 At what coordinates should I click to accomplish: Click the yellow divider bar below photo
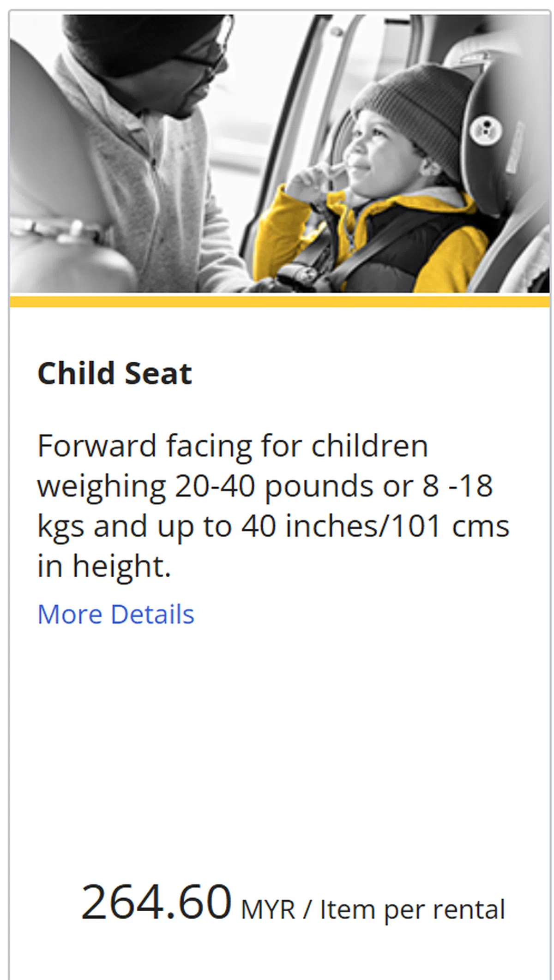(x=280, y=302)
